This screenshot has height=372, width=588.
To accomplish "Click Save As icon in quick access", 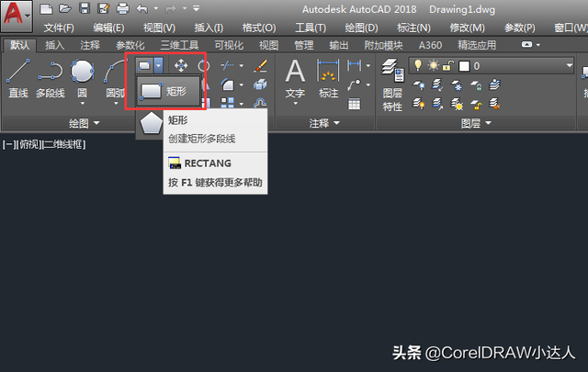I will click(x=103, y=8).
